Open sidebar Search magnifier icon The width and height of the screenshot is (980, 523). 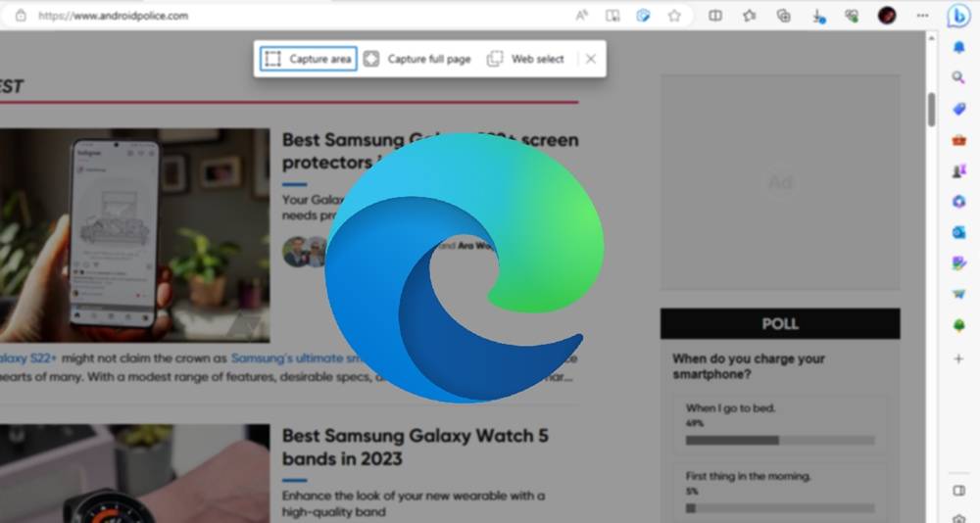click(x=958, y=77)
